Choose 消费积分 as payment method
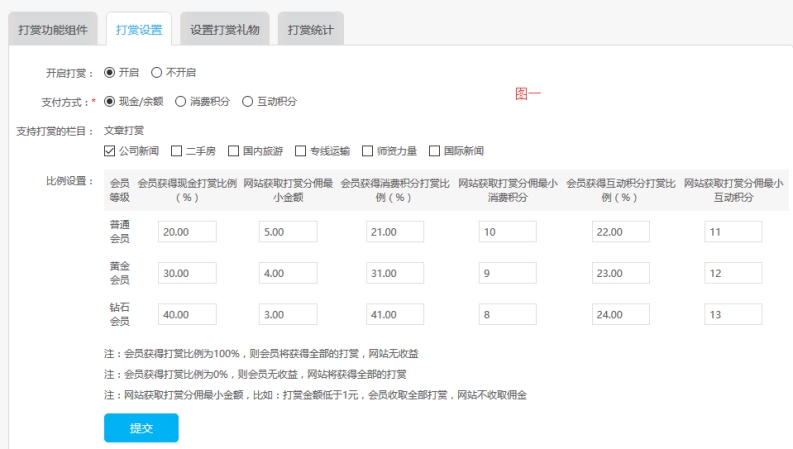 (x=181, y=101)
